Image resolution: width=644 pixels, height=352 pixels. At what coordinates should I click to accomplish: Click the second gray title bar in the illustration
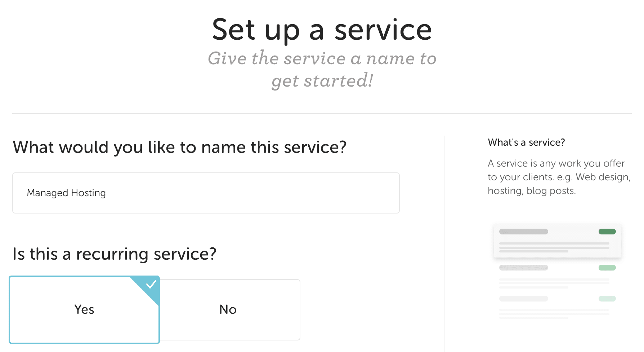pos(523,268)
